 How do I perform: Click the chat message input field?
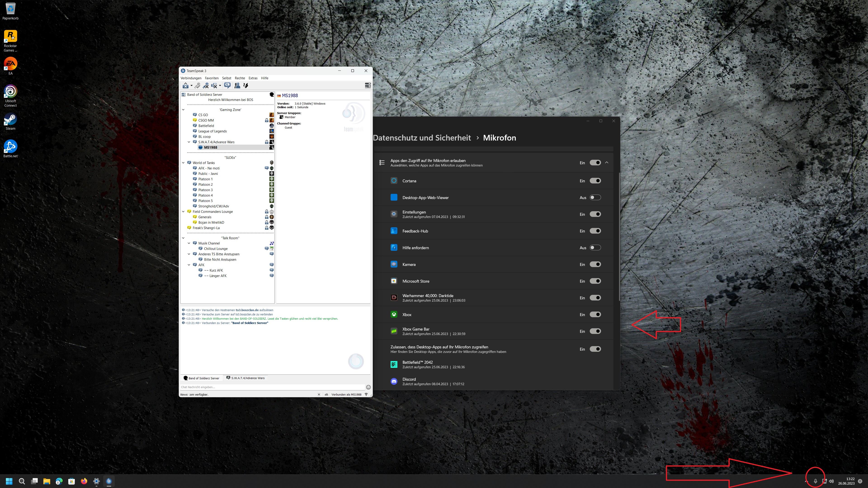[273, 387]
